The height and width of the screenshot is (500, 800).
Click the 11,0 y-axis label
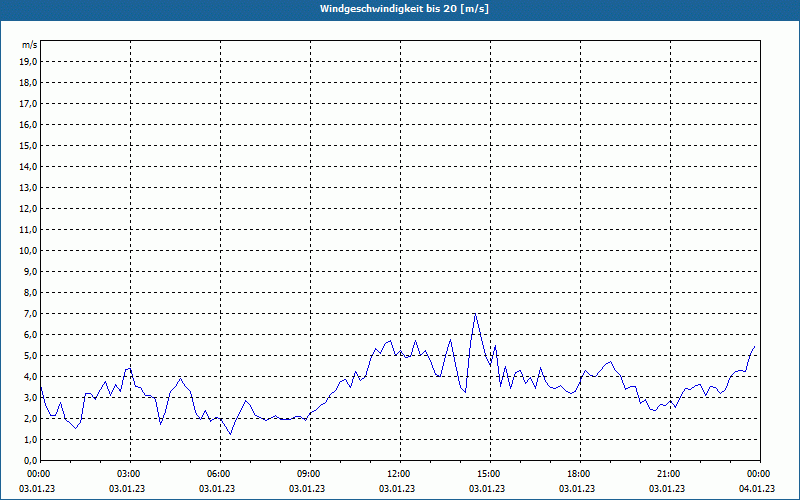[x=30, y=230]
